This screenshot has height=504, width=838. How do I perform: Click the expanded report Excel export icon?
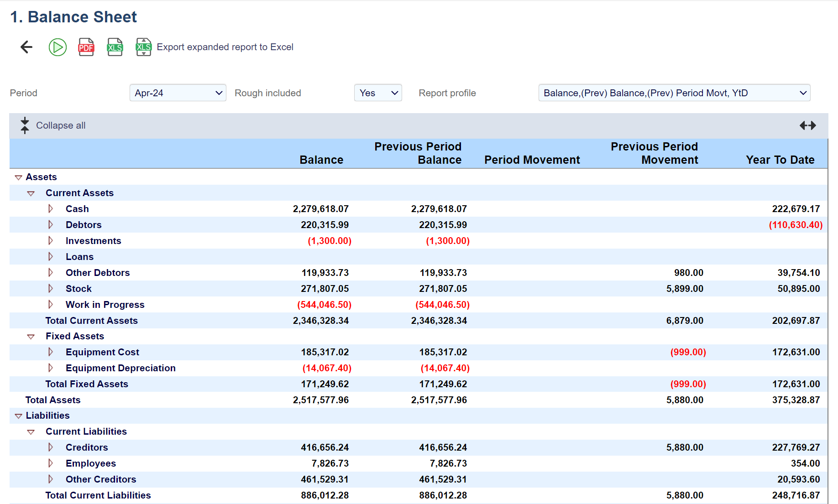click(x=143, y=47)
